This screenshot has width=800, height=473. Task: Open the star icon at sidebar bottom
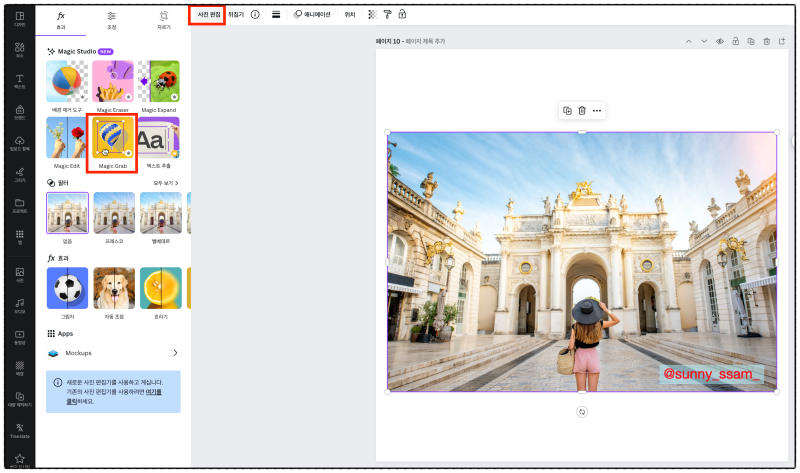click(19, 459)
